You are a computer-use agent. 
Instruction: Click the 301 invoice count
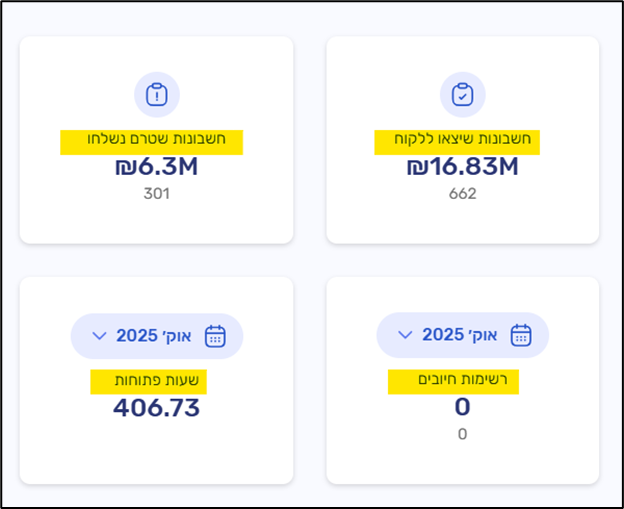point(156,193)
